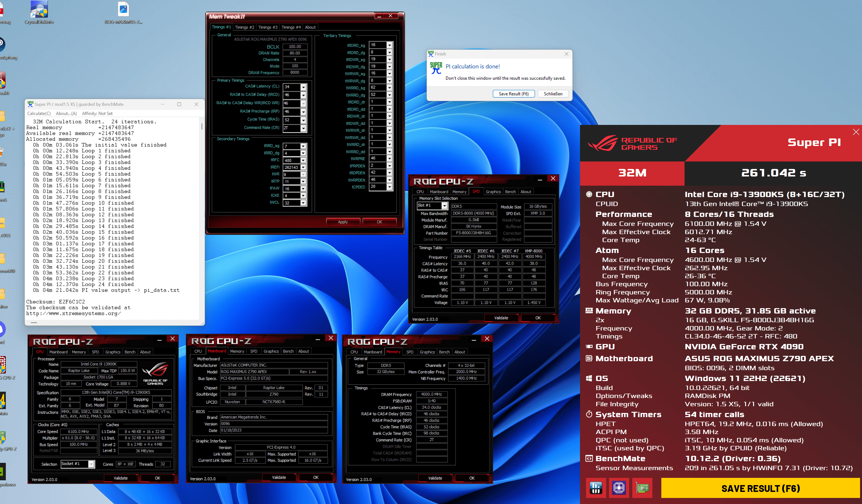The width and height of the screenshot is (862, 504).
Task: Click the System Timers clock icon
Action: 589,414
